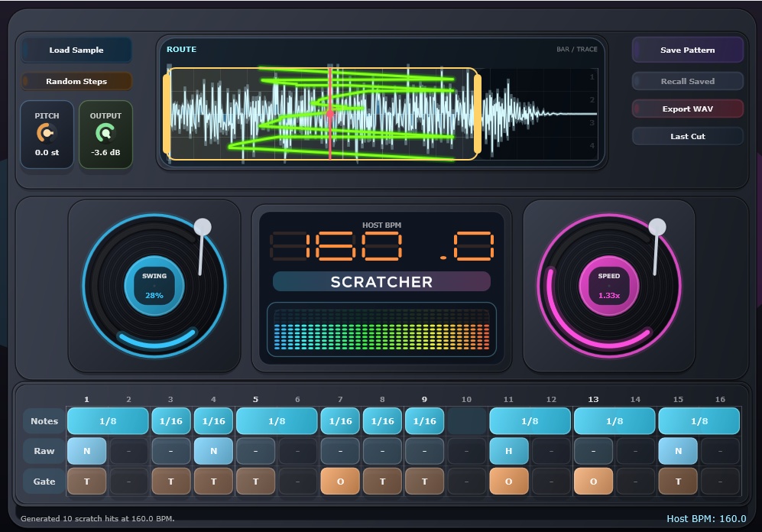Toggle the Gate T cell at step 1
The width and height of the screenshot is (762, 532).
click(x=86, y=482)
